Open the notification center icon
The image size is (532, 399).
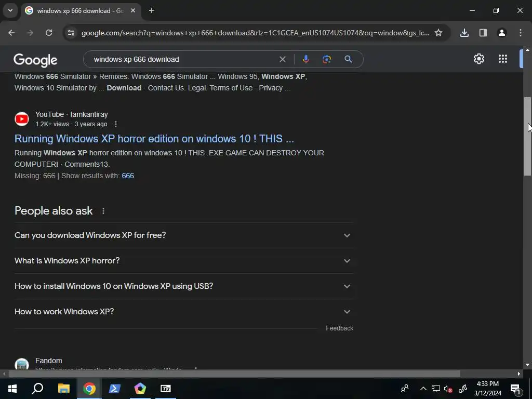pos(515,389)
